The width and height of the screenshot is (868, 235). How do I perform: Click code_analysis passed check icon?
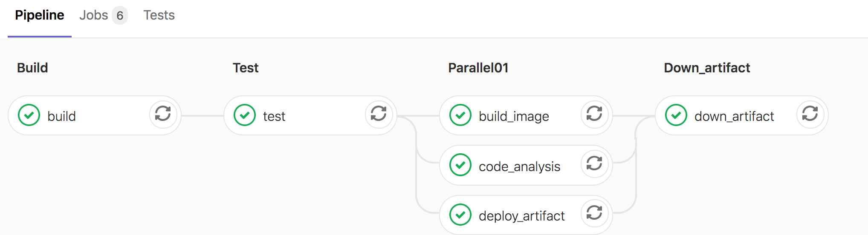tap(460, 165)
